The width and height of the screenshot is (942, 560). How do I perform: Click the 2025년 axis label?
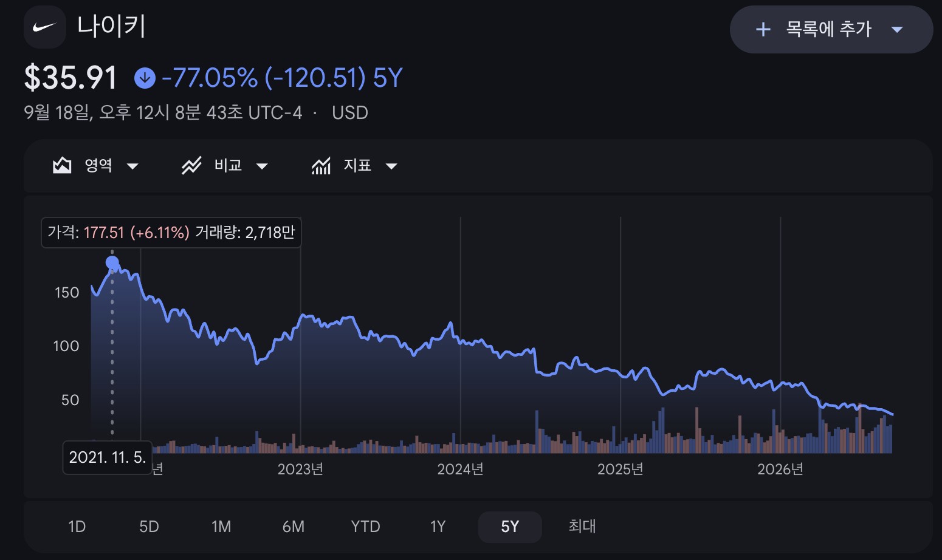point(621,469)
